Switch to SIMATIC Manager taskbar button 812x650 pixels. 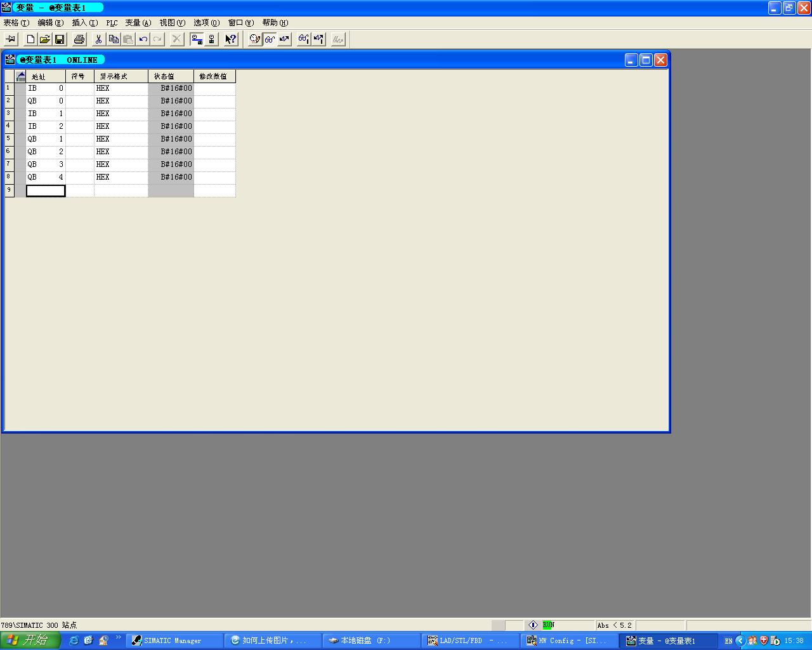pyautogui.click(x=173, y=640)
